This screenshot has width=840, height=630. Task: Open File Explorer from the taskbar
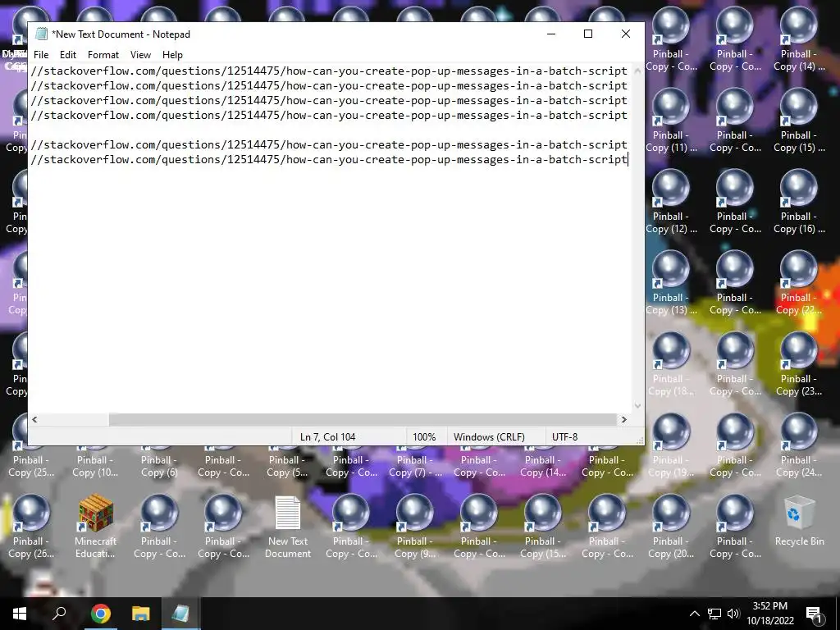pos(140,614)
